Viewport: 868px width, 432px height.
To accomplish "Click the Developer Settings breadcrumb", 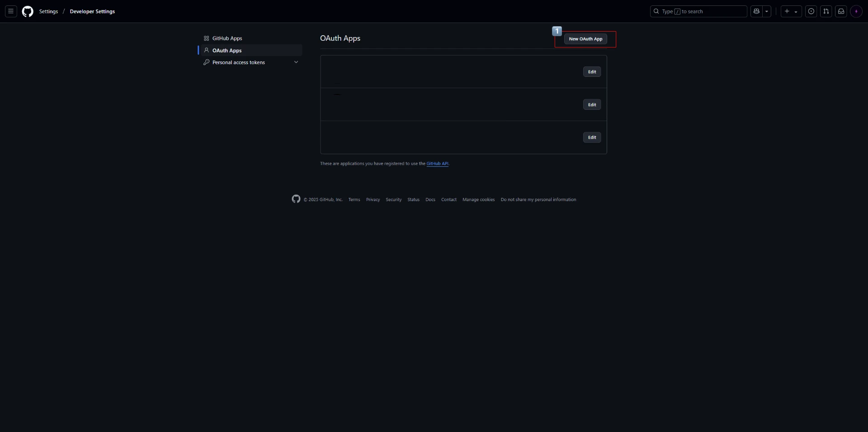I will 92,11.
